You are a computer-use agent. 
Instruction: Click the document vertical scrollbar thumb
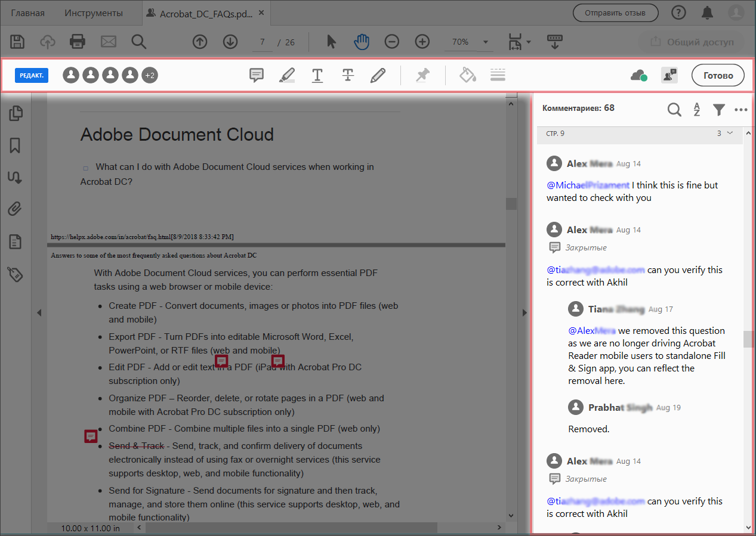point(511,204)
